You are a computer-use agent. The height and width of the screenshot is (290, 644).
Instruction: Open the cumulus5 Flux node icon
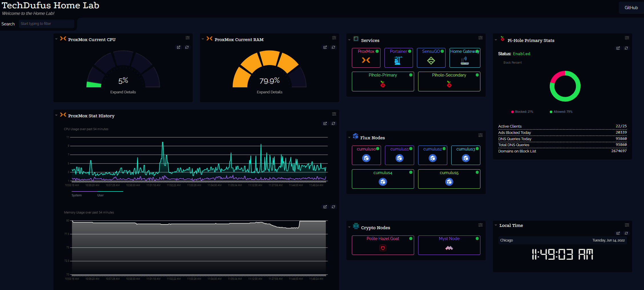click(x=449, y=182)
